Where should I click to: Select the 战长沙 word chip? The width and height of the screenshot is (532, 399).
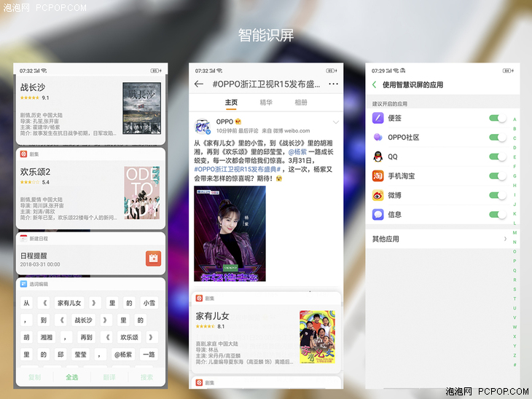tap(83, 320)
